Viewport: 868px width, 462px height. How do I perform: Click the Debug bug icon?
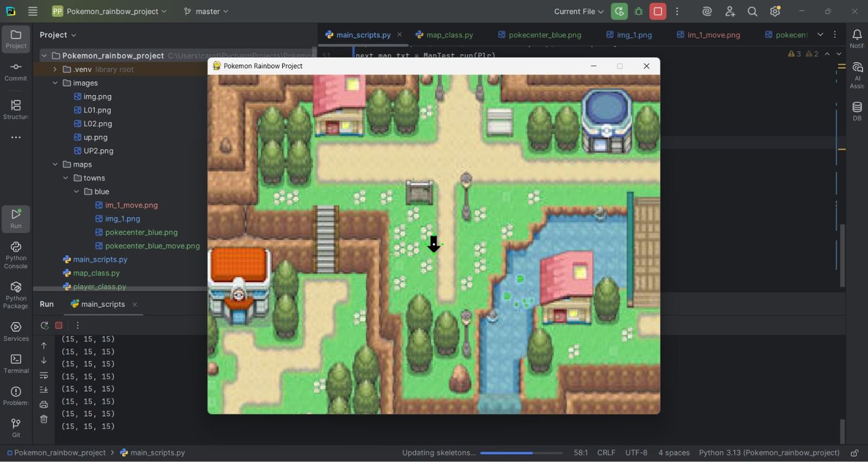[x=639, y=11]
